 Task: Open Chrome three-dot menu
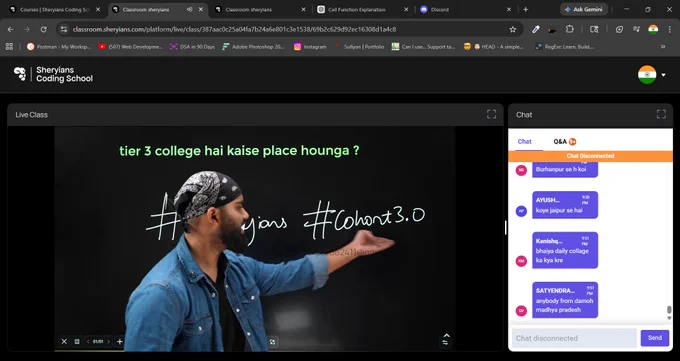click(x=670, y=30)
